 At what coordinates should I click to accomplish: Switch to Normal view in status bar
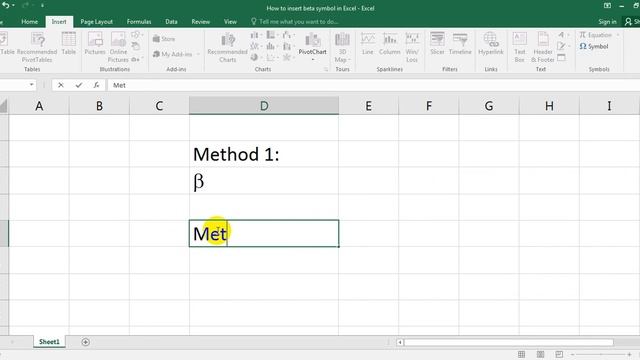[522, 354]
